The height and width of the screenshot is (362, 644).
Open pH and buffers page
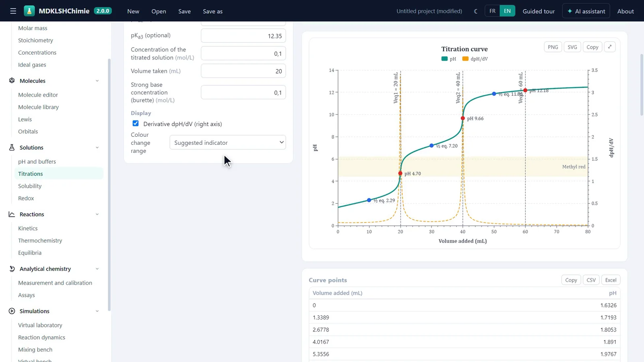pos(37,162)
